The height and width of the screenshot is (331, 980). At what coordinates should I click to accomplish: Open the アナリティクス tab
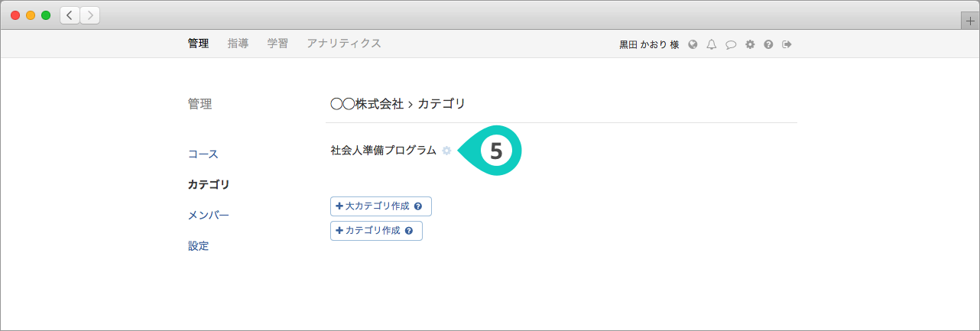tap(343, 44)
